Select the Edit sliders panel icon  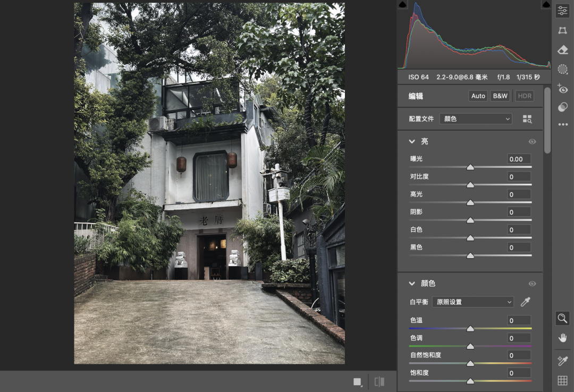(563, 11)
